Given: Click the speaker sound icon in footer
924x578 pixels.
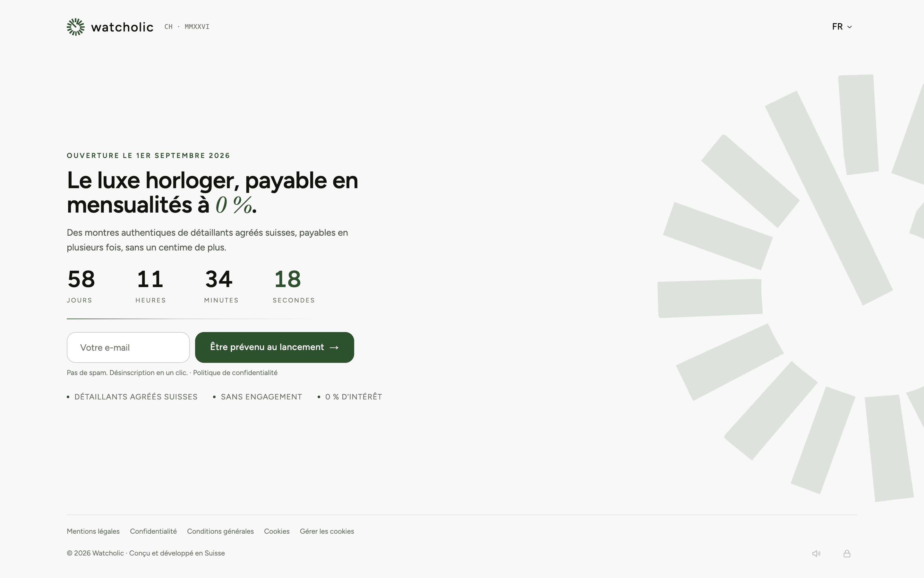Looking at the screenshot, I should coord(816,554).
